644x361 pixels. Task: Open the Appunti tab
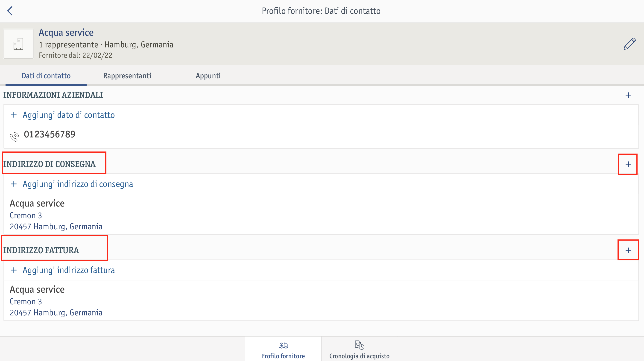pyautogui.click(x=208, y=76)
